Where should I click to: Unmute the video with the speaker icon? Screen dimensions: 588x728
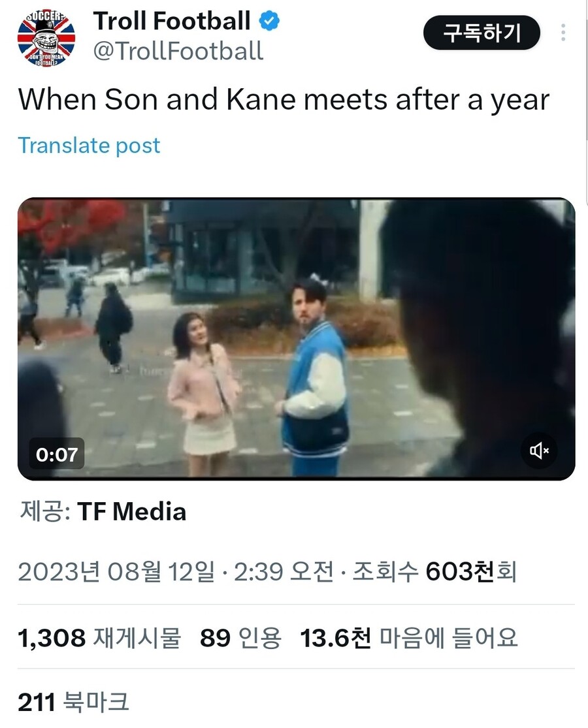click(539, 451)
